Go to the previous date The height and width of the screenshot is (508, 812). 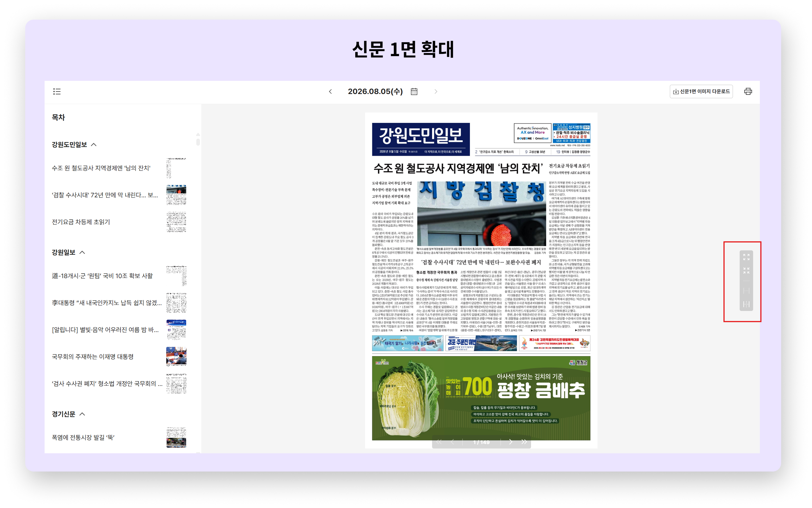pyautogui.click(x=331, y=91)
